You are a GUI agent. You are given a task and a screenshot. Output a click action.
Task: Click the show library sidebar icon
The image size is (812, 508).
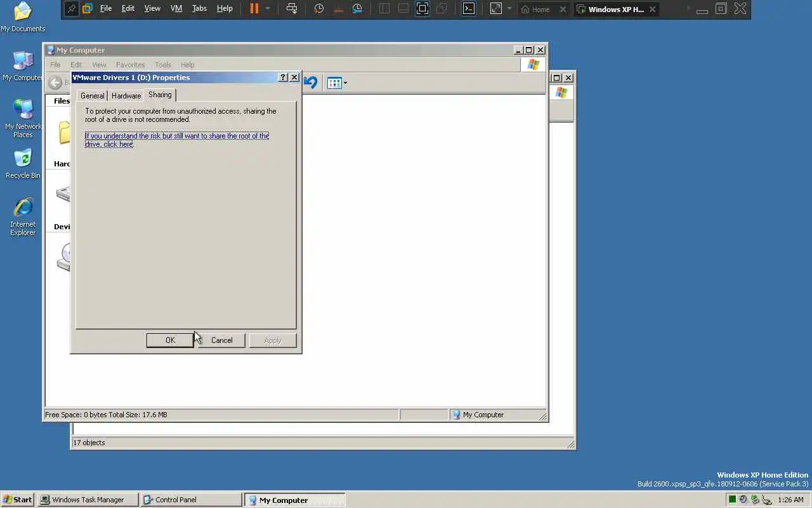[x=384, y=9]
